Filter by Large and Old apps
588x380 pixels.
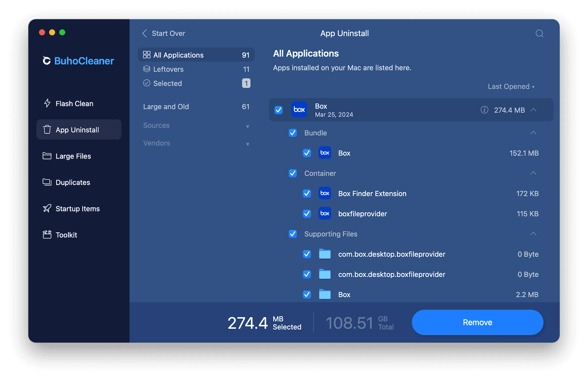(x=196, y=107)
